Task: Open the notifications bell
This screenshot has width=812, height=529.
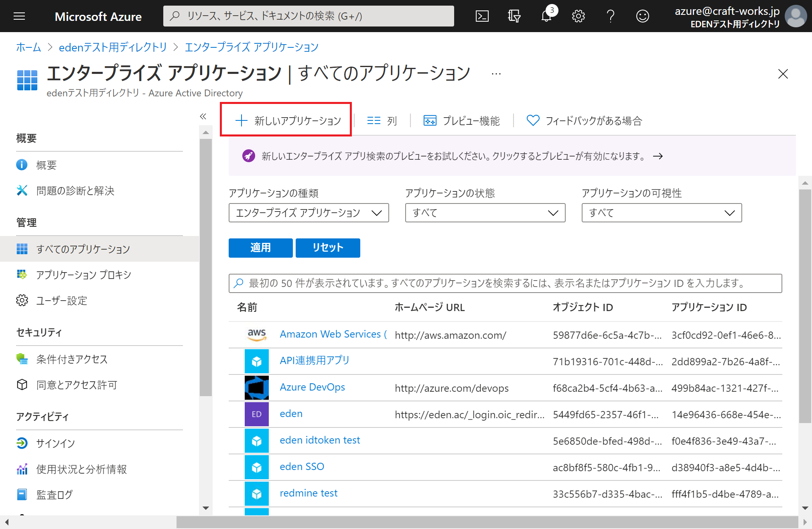Action: tap(546, 16)
